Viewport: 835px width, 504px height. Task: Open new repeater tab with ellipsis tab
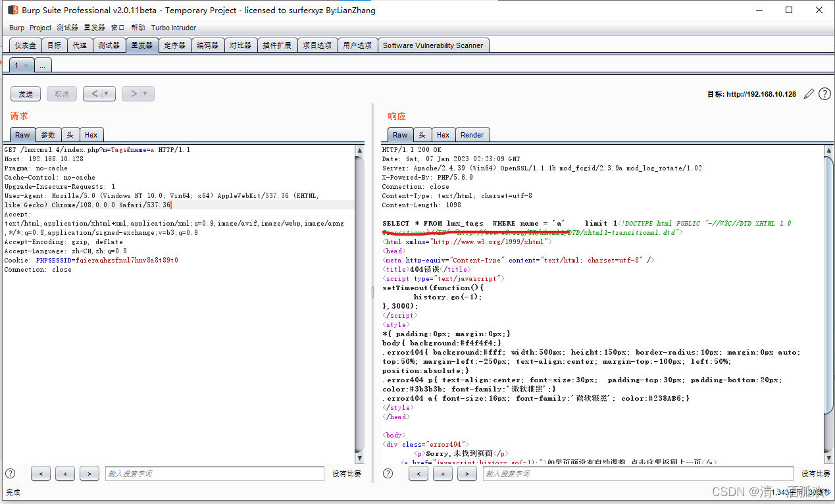pyautogui.click(x=42, y=66)
